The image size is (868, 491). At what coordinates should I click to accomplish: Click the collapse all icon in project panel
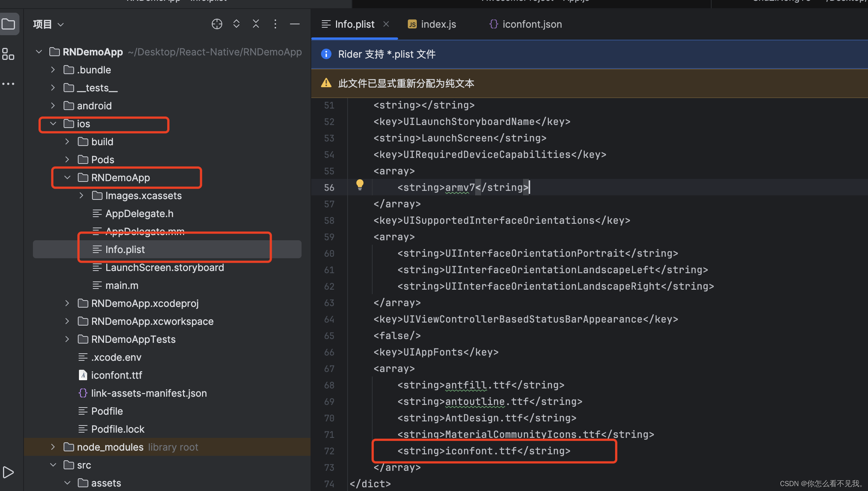click(x=256, y=24)
